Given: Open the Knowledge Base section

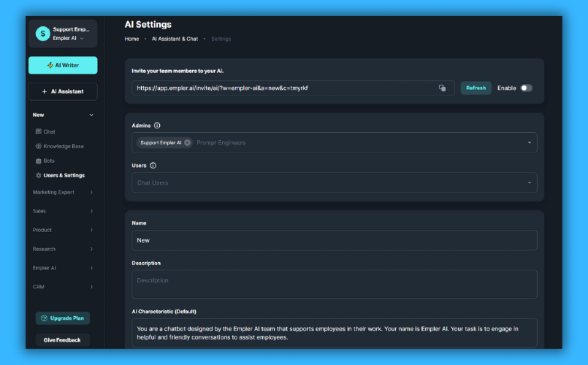Looking at the screenshot, I should (63, 146).
